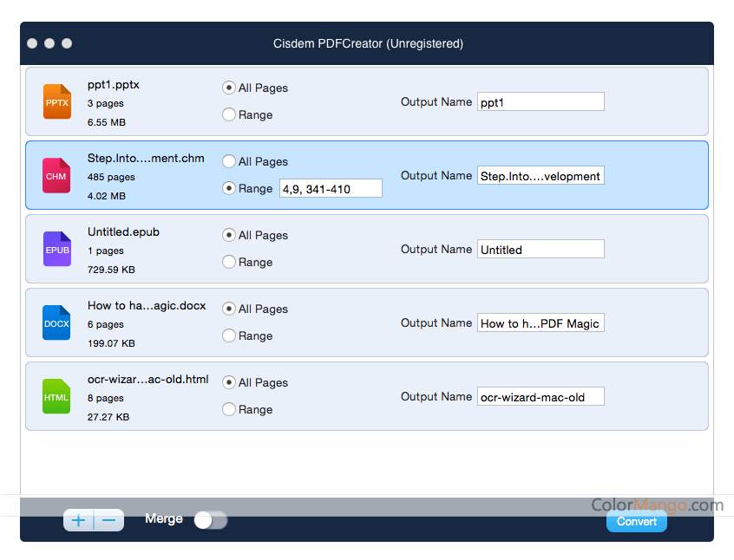
Task: Click the '729.59 KB' file size
Action: (111, 270)
